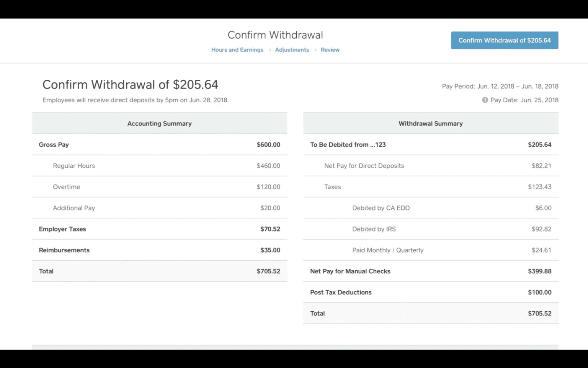Select the Overtime line item
Screen dimensions: 588x368
tap(159, 187)
